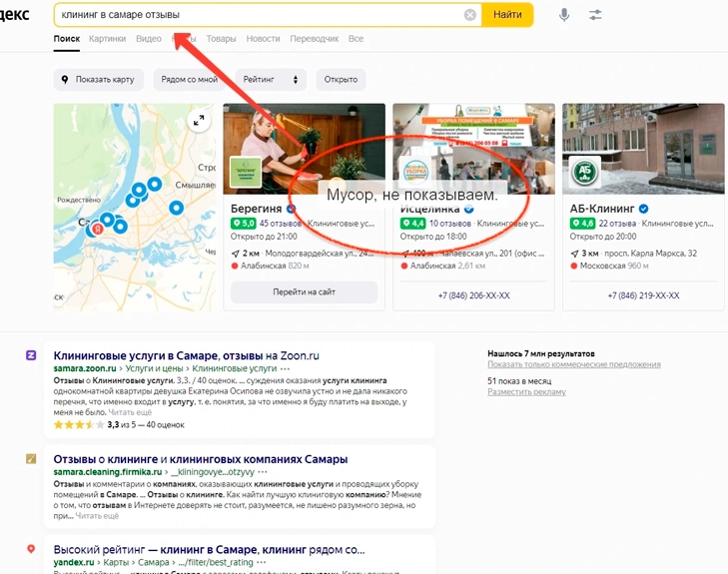Click the red Yandex location marker on map
728x574 pixels.
(98, 229)
